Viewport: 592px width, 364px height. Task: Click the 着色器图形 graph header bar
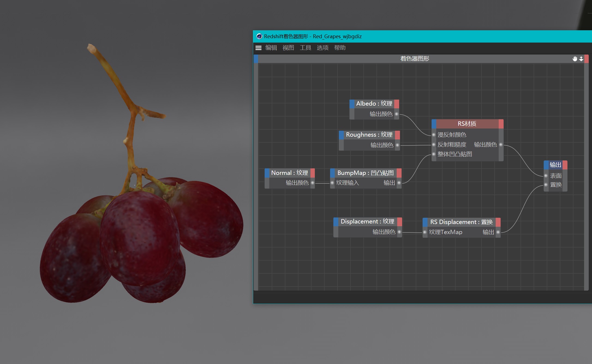point(421,59)
